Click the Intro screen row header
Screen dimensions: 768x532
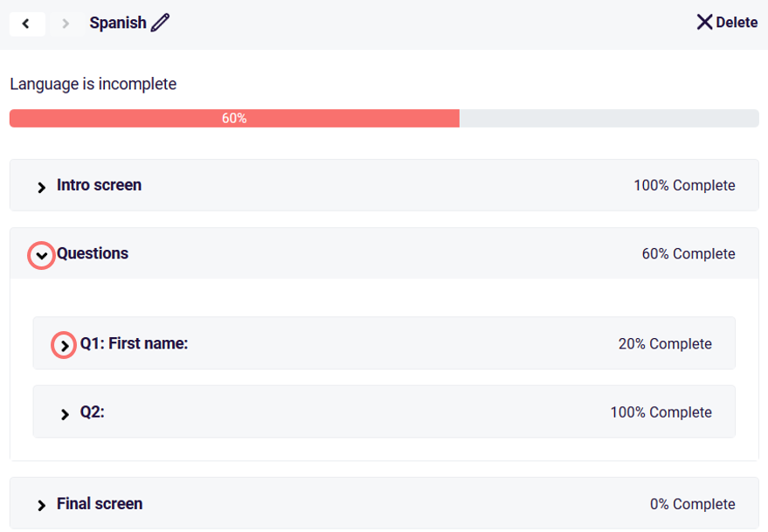99,185
